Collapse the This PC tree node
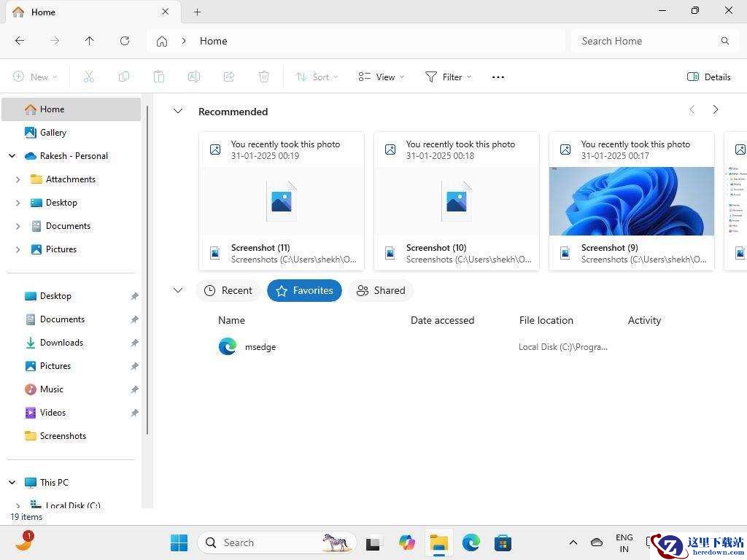Viewport: 747px width, 560px height. click(12, 483)
